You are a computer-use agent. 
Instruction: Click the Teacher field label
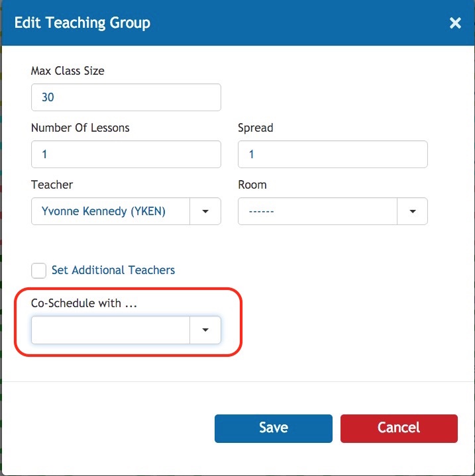click(52, 185)
